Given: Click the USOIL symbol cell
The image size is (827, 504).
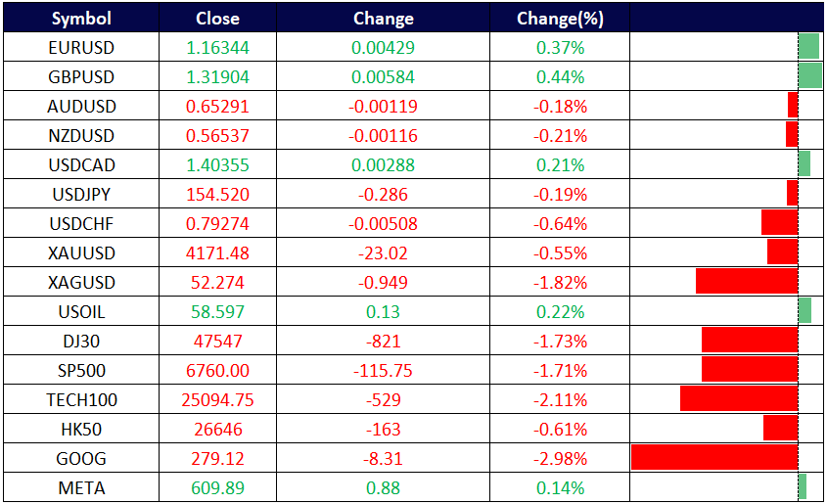Looking at the screenshot, I should point(81,311).
